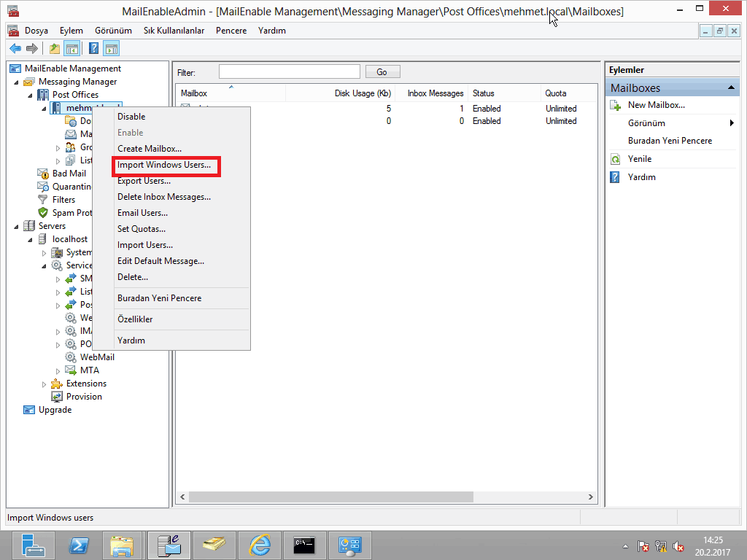Collapse the mehmet.local post office node

[44, 109]
